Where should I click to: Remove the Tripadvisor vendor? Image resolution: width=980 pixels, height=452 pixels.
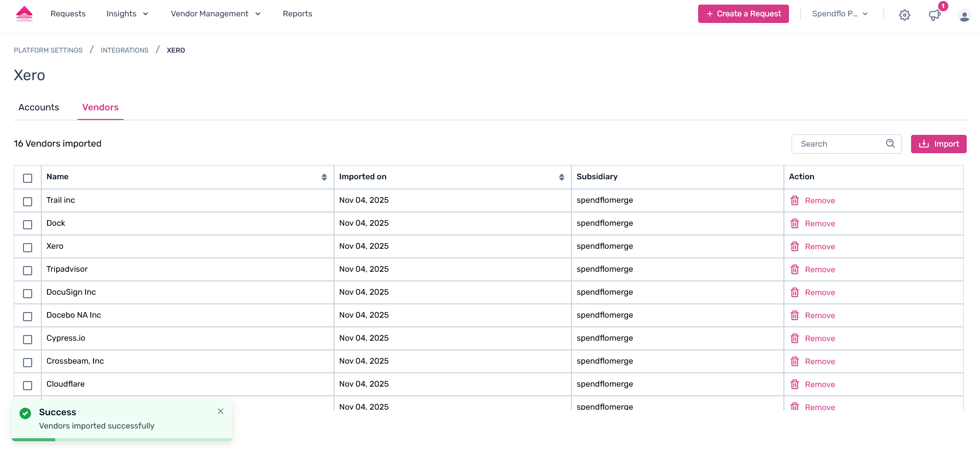click(x=813, y=270)
